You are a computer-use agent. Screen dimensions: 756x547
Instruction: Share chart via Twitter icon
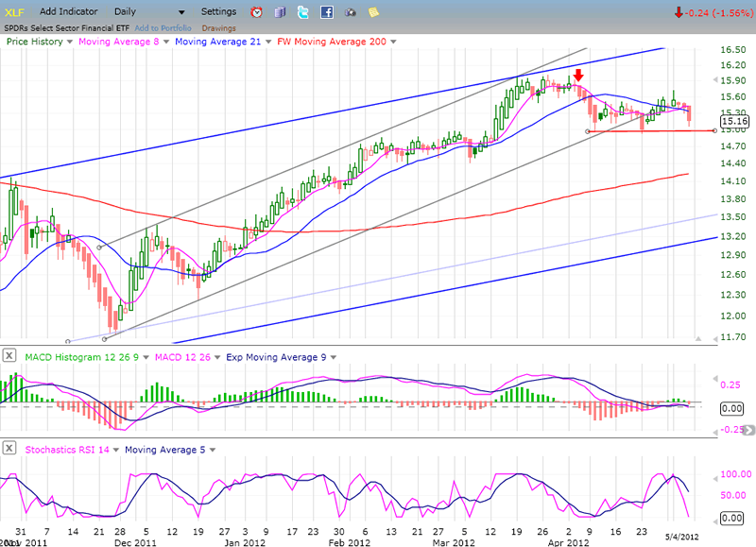coord(302,12)
